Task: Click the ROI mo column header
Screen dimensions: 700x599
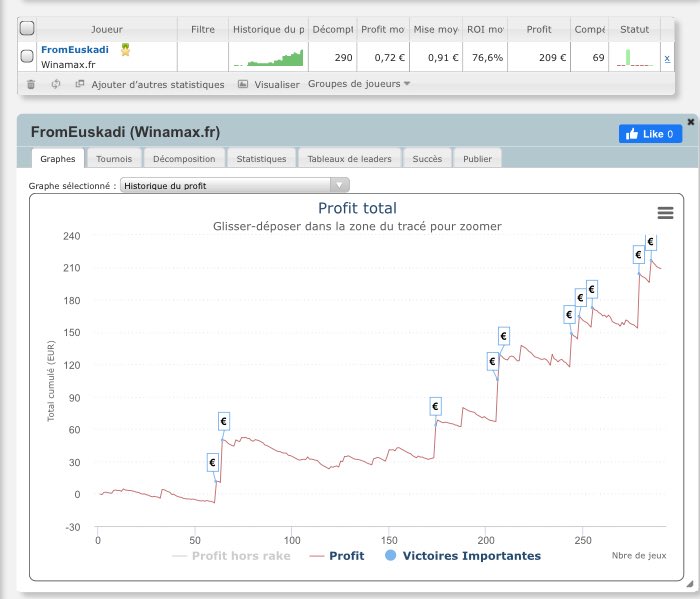Action: (485, 29)
